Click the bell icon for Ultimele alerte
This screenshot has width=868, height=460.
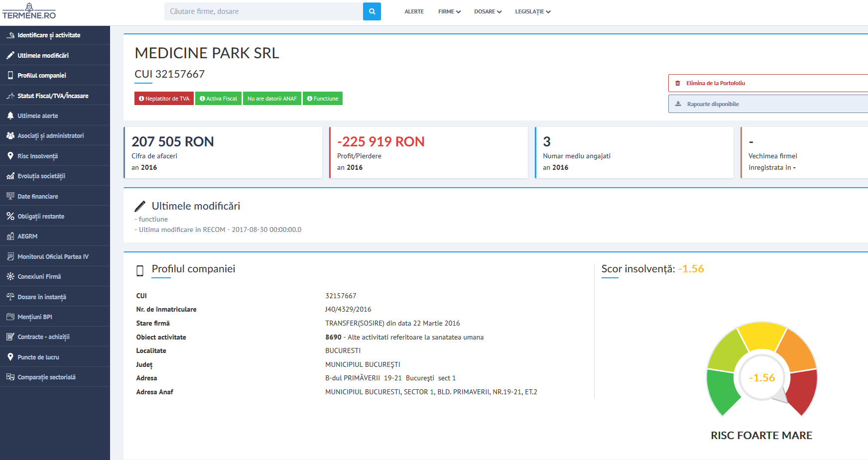click(10, 115)
